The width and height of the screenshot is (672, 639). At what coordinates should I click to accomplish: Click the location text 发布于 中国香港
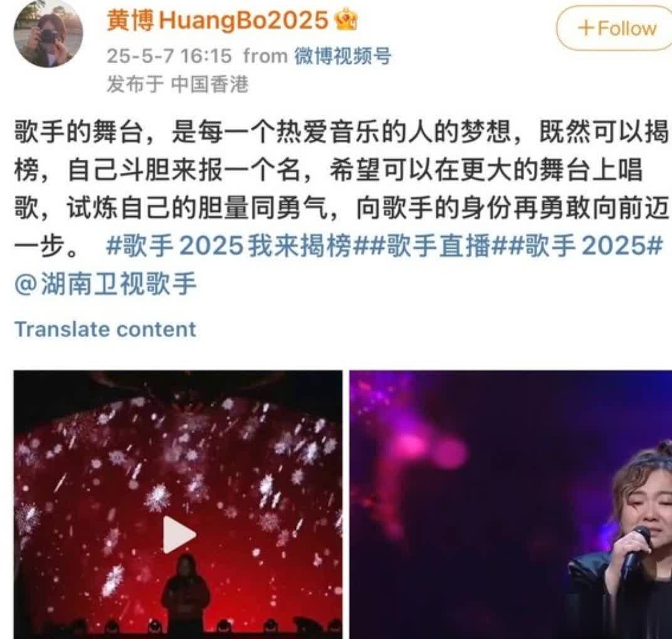click(x=177, y=84)
